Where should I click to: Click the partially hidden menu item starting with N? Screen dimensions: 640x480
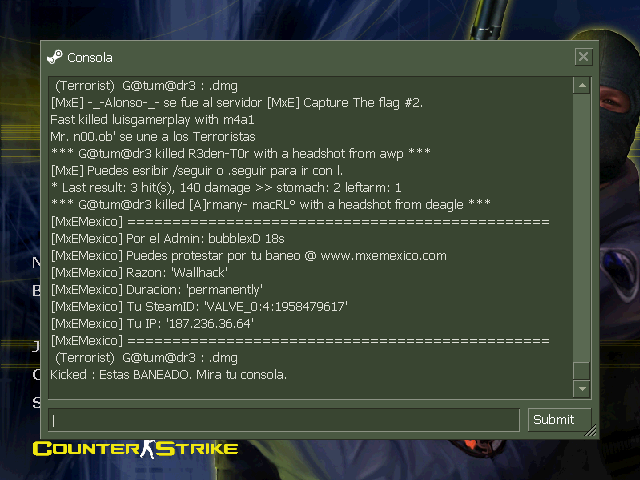(x=36, y=263)
